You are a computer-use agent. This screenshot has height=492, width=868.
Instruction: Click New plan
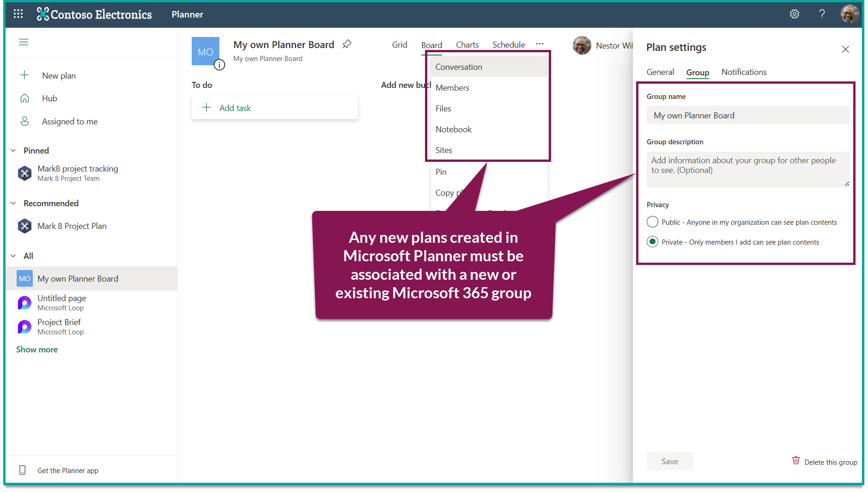(x=59, y=75)
